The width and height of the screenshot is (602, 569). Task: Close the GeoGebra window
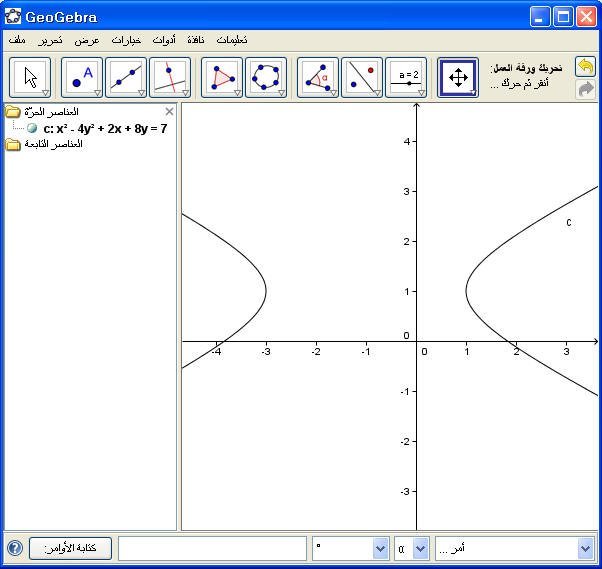click(x=586, y=17)
